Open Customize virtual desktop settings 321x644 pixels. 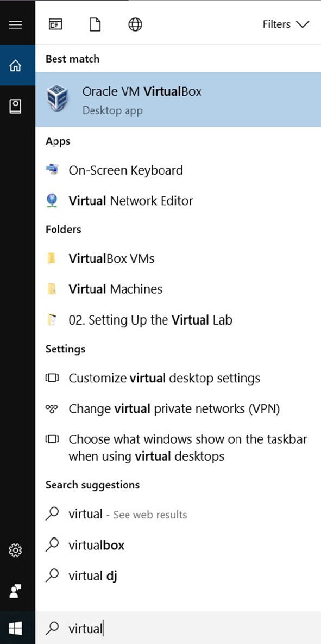click(164, 378)
